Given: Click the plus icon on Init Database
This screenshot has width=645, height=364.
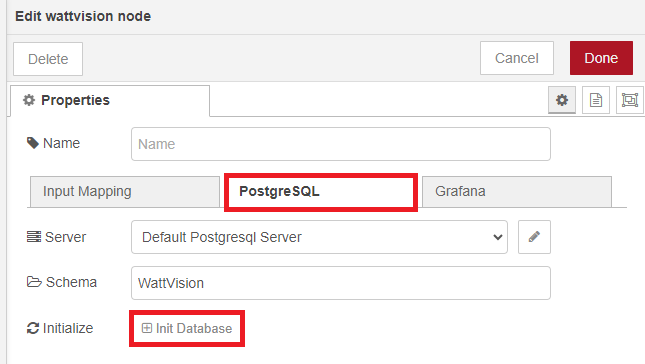Looking at the screenshot, I should (146, 328).
